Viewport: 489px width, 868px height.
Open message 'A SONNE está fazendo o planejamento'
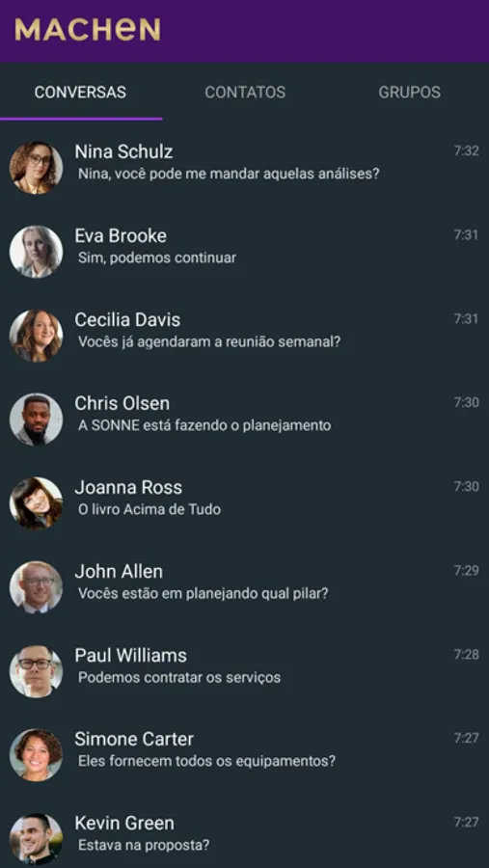coord(244,420)
